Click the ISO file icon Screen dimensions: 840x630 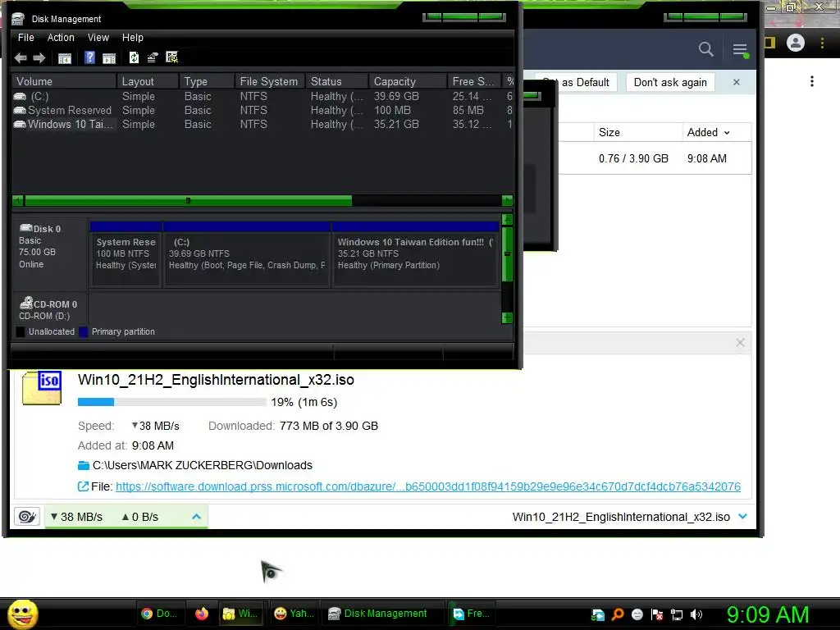coord(42,388)
